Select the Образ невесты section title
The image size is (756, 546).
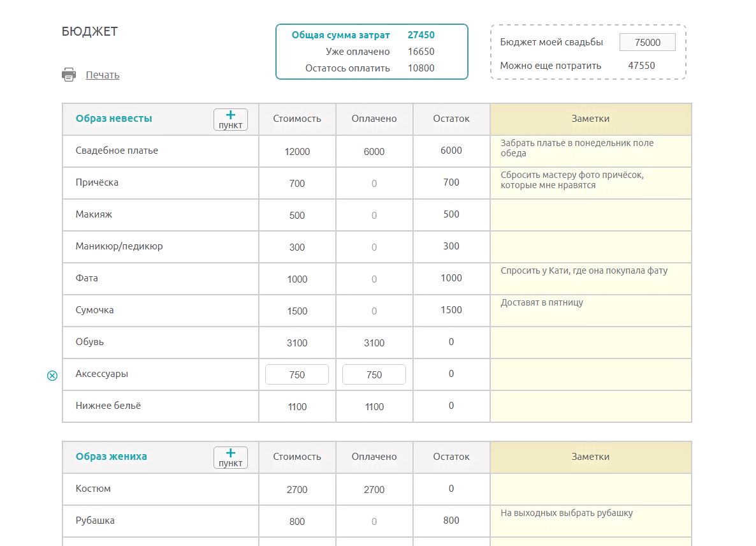pos(114,118)
